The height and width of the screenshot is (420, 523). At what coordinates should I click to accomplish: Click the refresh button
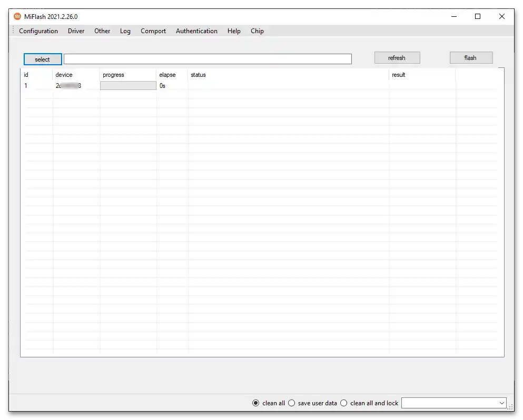397,58
